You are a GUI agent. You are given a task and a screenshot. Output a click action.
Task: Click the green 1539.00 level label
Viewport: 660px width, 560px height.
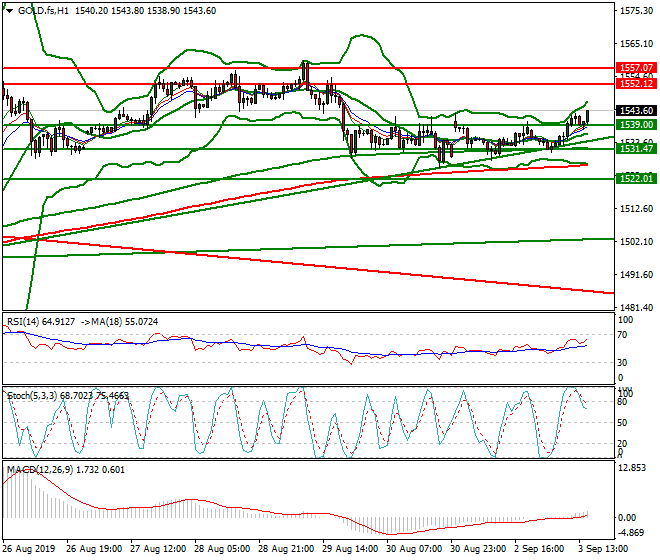[x=636, y=125]
